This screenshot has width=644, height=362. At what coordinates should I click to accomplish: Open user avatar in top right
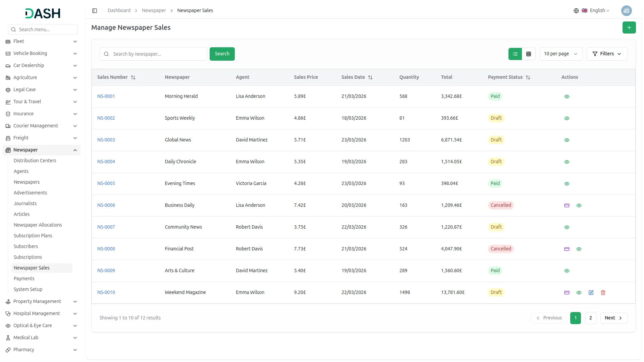point(626,11)
